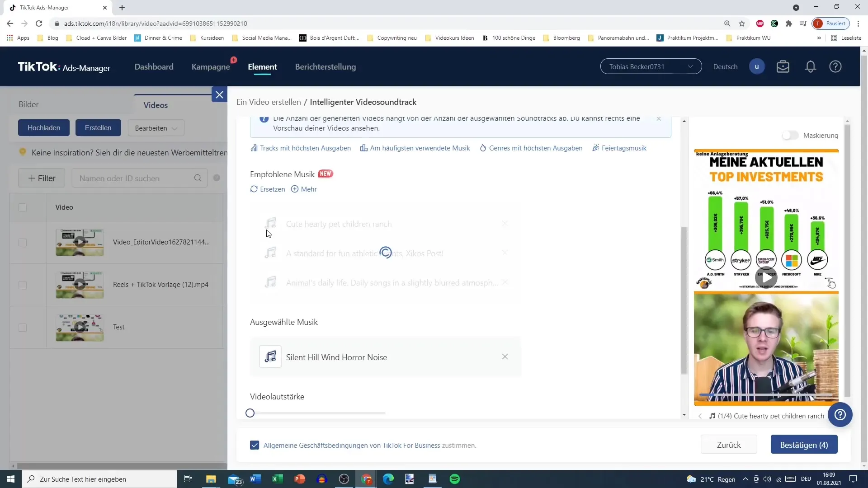868x488 pixels.
Task: Open the Deutsch language selector
Action: [x=725, y=67]
